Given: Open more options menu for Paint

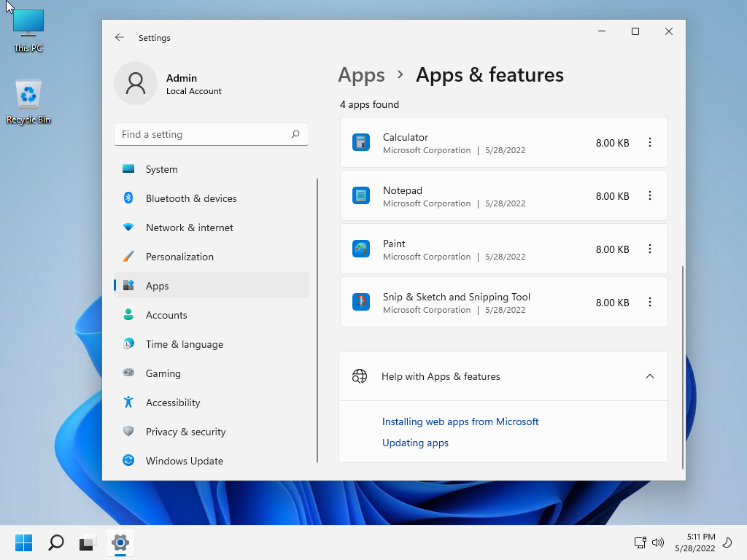Looking at the screenshot, I should click(x=650, y=249).
